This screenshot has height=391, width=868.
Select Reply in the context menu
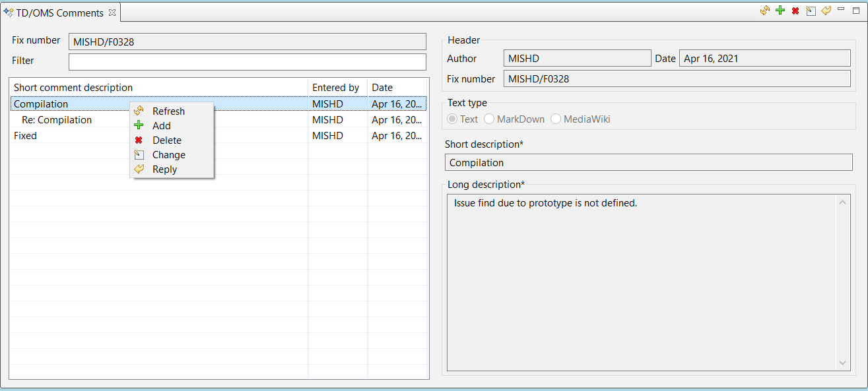[164, 169]
